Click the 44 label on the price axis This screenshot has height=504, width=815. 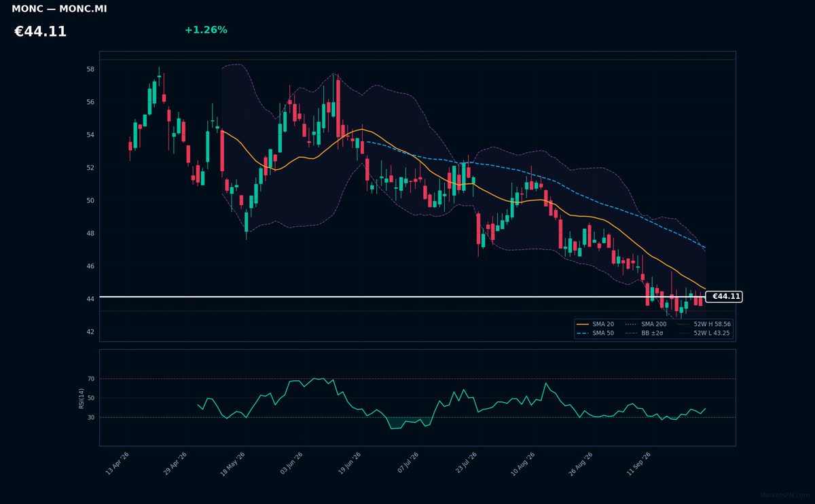(91, 299)
